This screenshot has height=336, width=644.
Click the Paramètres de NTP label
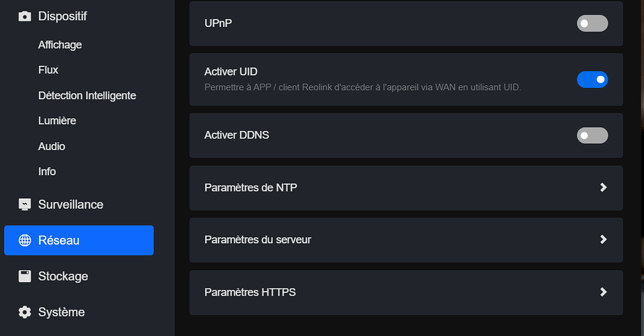pyautogui.click(x=251, y=187)
